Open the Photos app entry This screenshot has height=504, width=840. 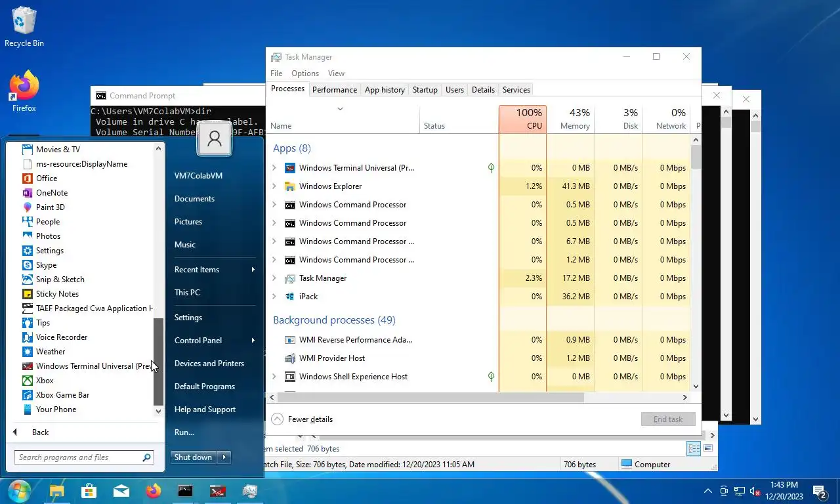[48, 236]
